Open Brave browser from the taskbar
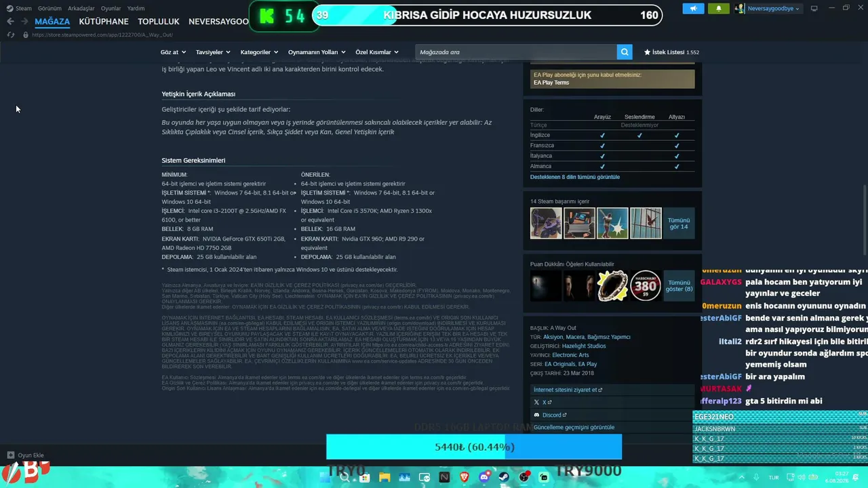 tap(465, 477)
